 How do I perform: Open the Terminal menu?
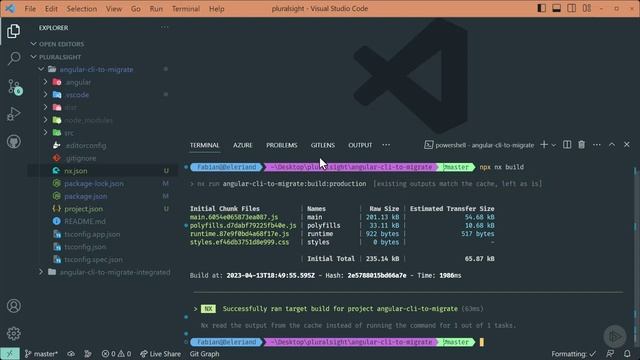pos(186,9)
